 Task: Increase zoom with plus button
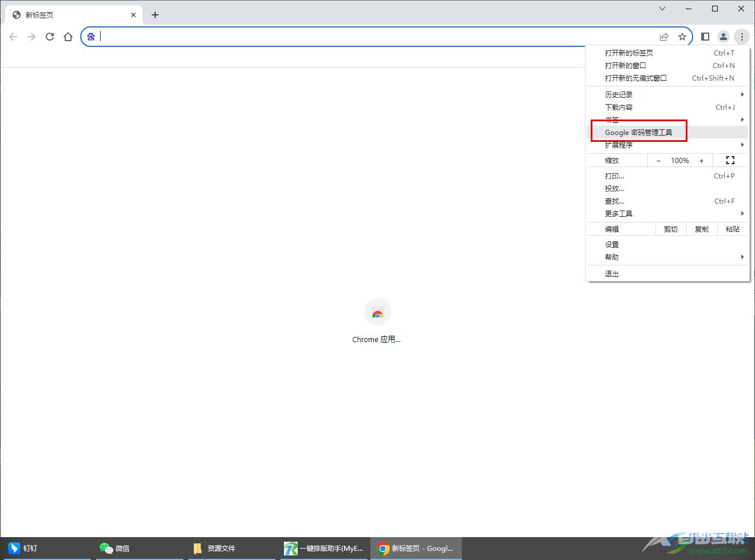(702, 161)
